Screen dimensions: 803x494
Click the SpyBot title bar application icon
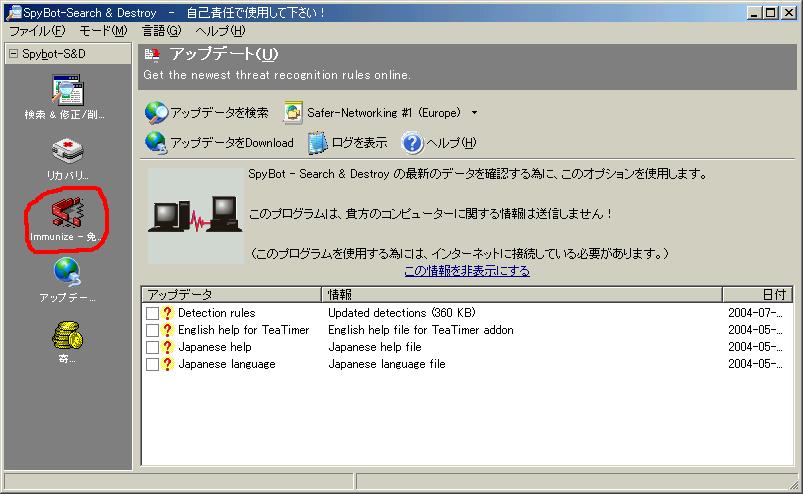click(x=14, y=12)
